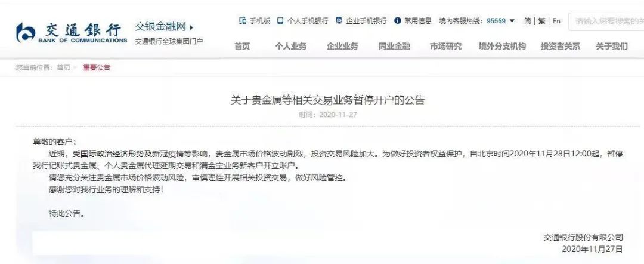Open the 境外分支机构 menu
644x264 pixels.
click(502, 47)
